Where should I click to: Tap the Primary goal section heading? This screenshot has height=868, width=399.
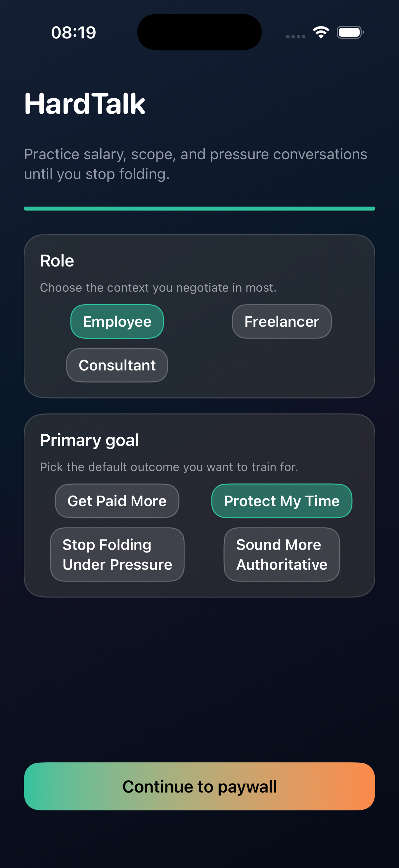point(89,440)
